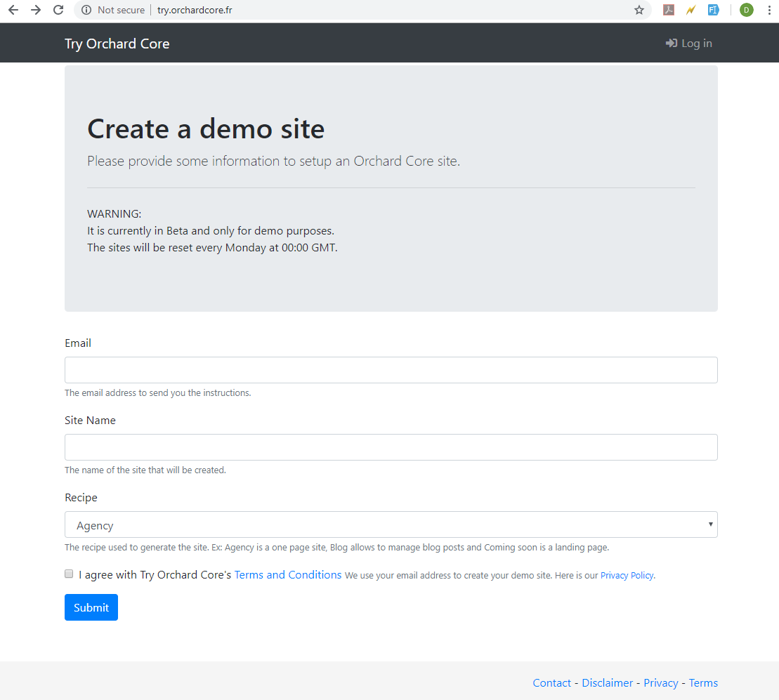Click the 'Recipe' field label

81,498
